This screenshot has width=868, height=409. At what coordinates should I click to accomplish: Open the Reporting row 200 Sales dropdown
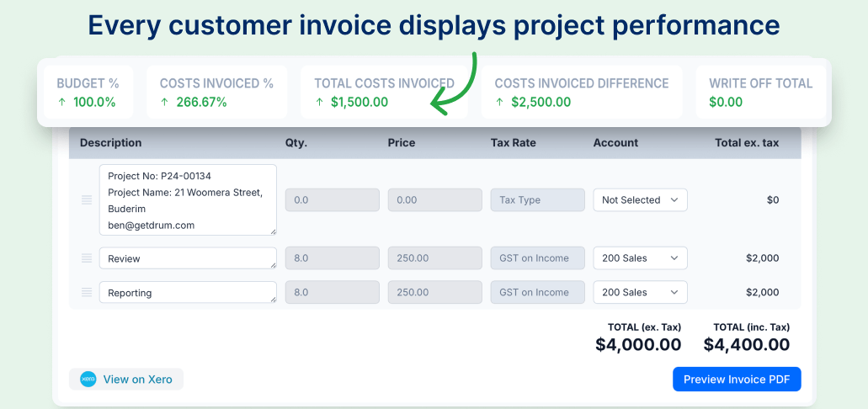tap(641, 292)
